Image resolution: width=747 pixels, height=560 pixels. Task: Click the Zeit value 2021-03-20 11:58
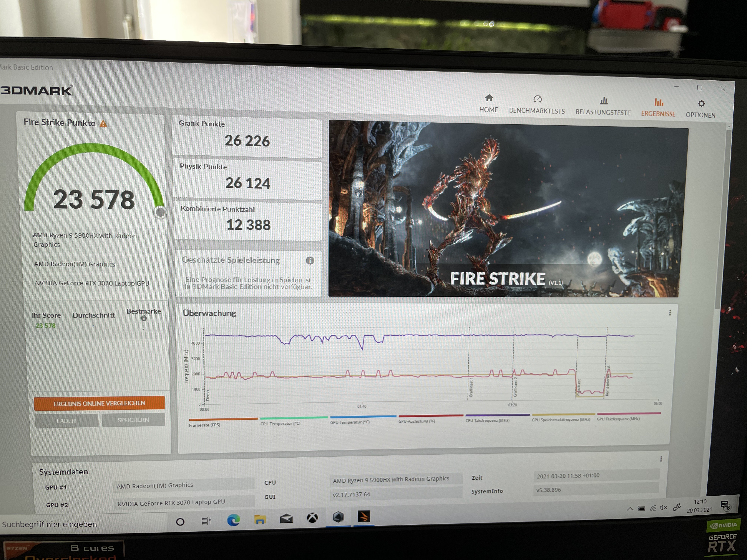(x=596, y=475)
